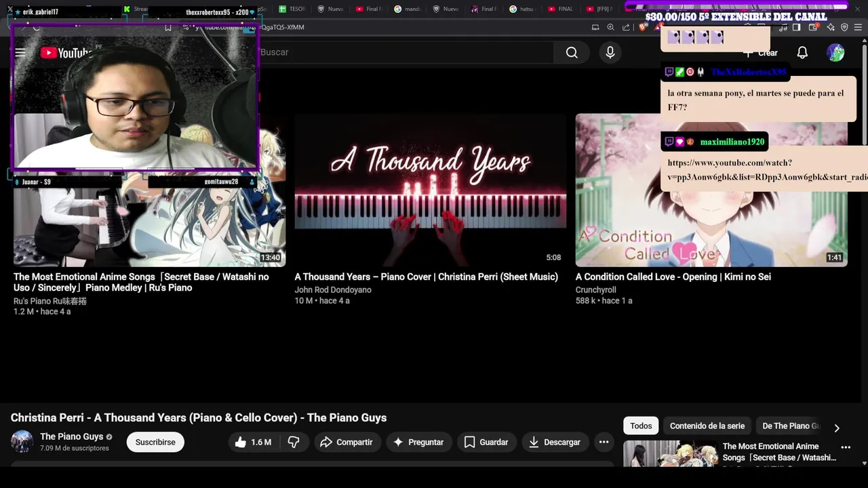Open John Rod Dondoyano channel link
Image resolution: width=868 pixels, height=488 pixels.
[333, 290]
